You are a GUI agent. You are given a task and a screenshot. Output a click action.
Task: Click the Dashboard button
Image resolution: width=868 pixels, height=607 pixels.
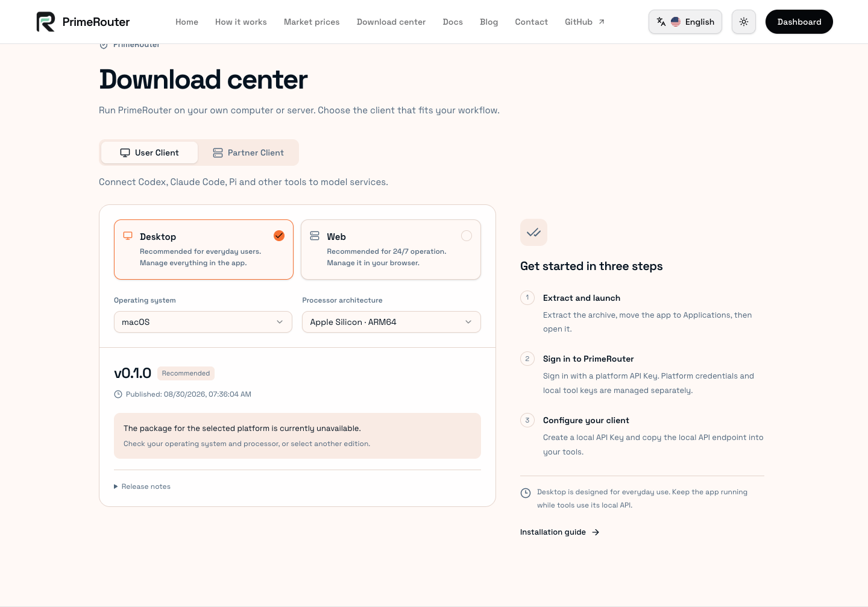point(799,22)
